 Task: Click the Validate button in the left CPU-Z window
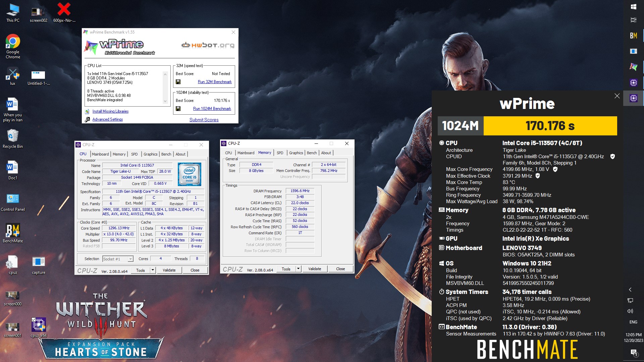169,270
